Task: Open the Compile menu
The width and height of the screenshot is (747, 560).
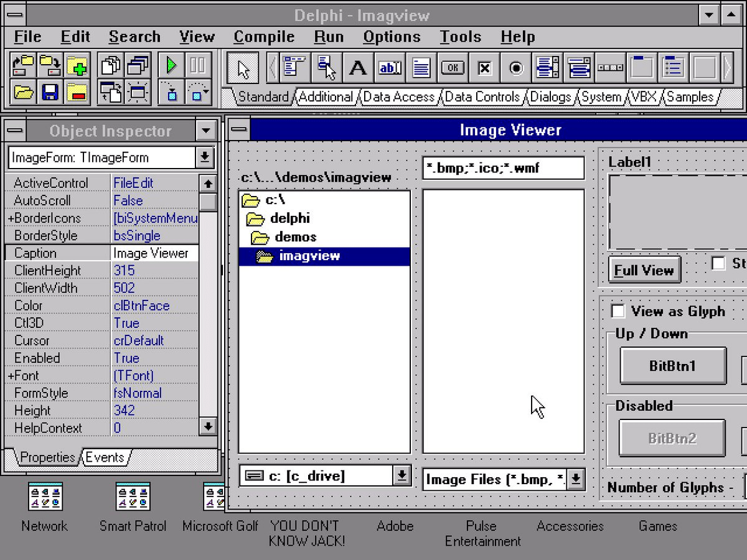Action: (264, 36)
